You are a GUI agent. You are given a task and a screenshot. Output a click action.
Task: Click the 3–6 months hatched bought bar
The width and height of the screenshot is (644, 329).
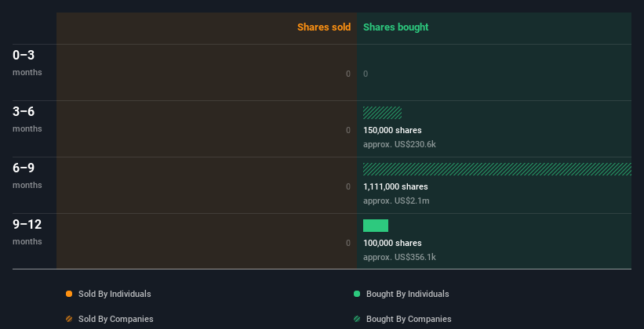coord(382,113)
